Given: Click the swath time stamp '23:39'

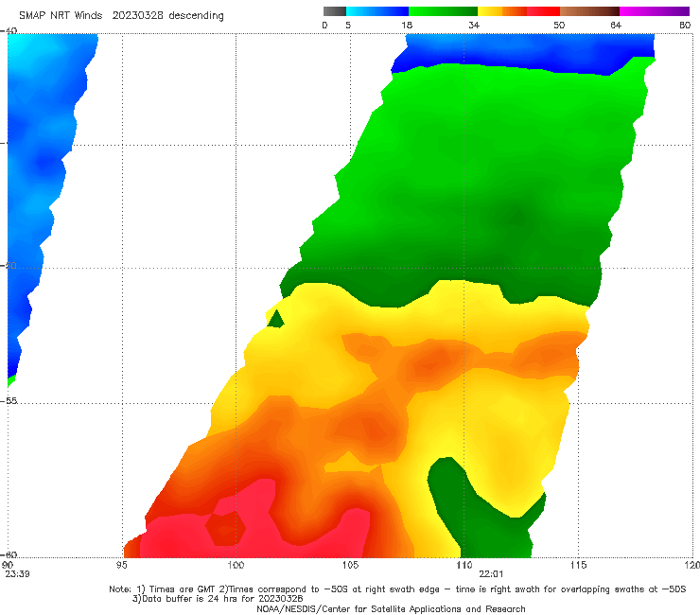Looking at the screenshot, I should tap(17, 574).
